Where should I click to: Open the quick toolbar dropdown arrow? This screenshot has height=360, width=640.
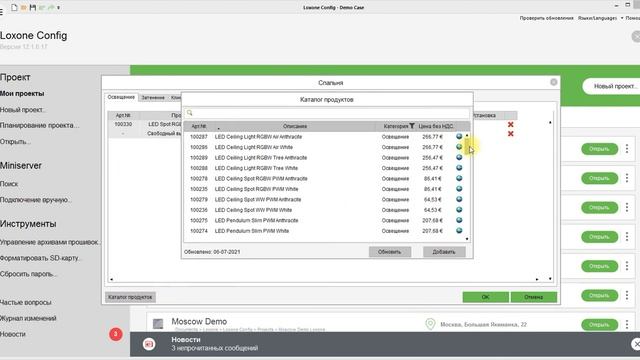pos(59,7)
